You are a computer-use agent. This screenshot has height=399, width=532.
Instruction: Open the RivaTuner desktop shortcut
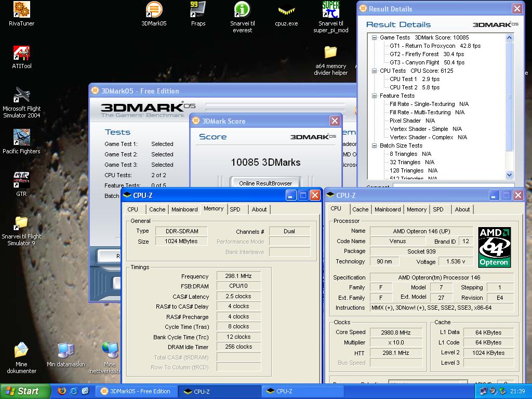point(21,14)
